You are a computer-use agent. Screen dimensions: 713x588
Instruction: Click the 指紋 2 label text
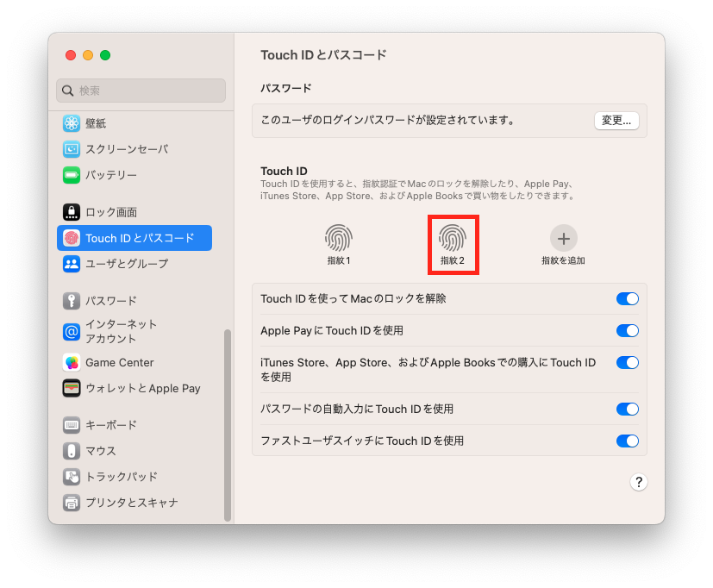[453, 260]
